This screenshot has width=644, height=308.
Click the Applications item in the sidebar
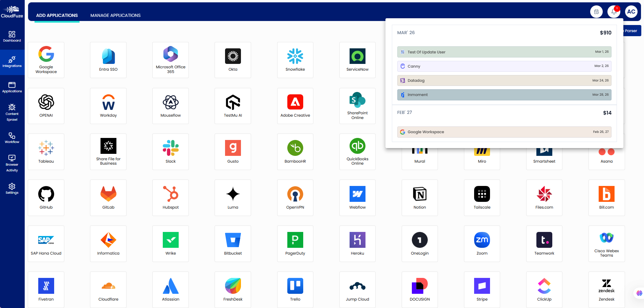click(x=12, y=87)
